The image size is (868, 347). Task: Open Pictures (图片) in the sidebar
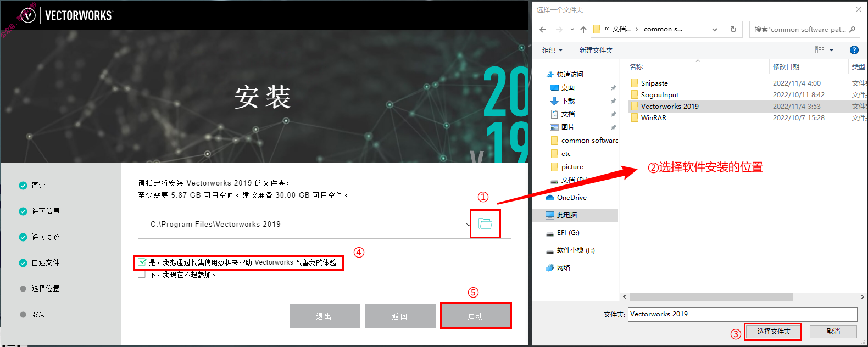coord(567,127)
